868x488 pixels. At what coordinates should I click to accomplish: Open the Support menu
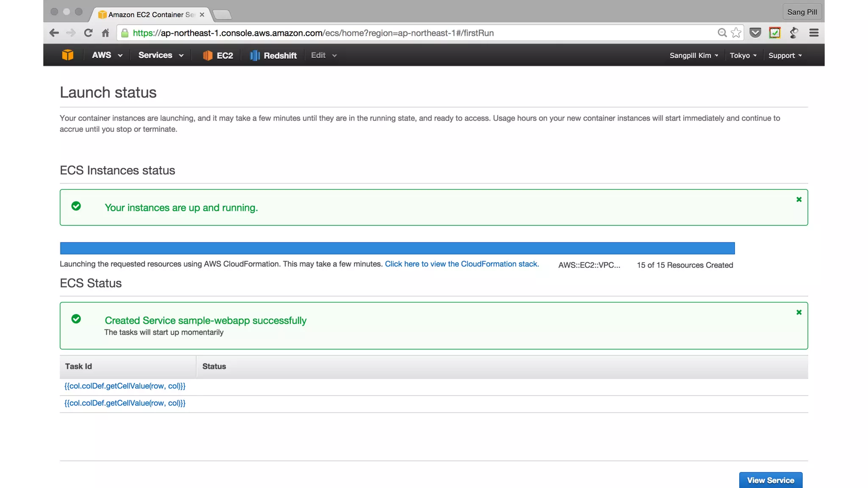785,55
